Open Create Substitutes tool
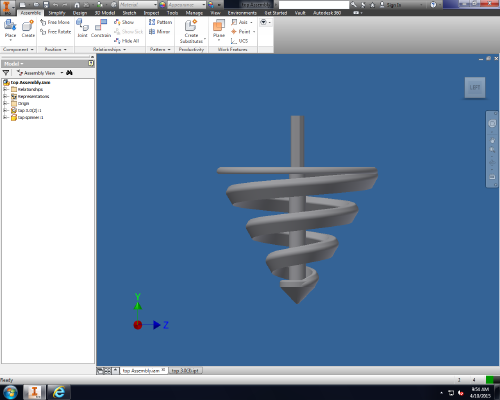This screenshot has height=400, width=500. (191, 31)
